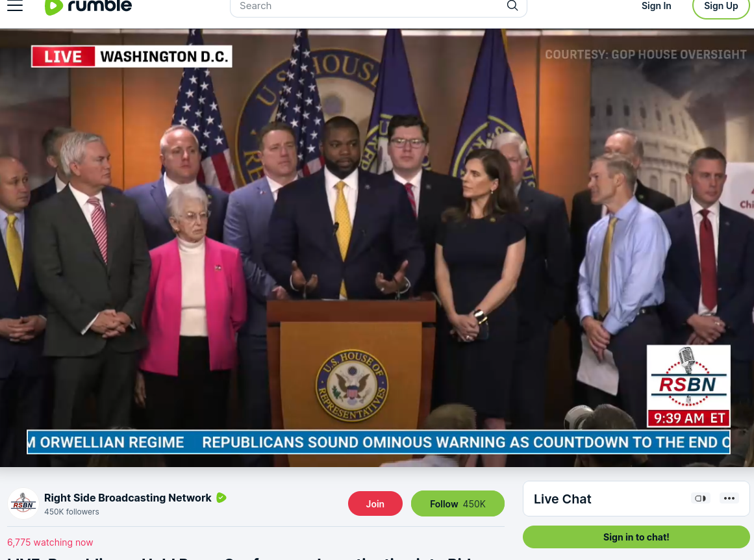The image size is (754, 560).
Task: Toggle the Live Chat pop-out icon
Action: coord(701,498)
